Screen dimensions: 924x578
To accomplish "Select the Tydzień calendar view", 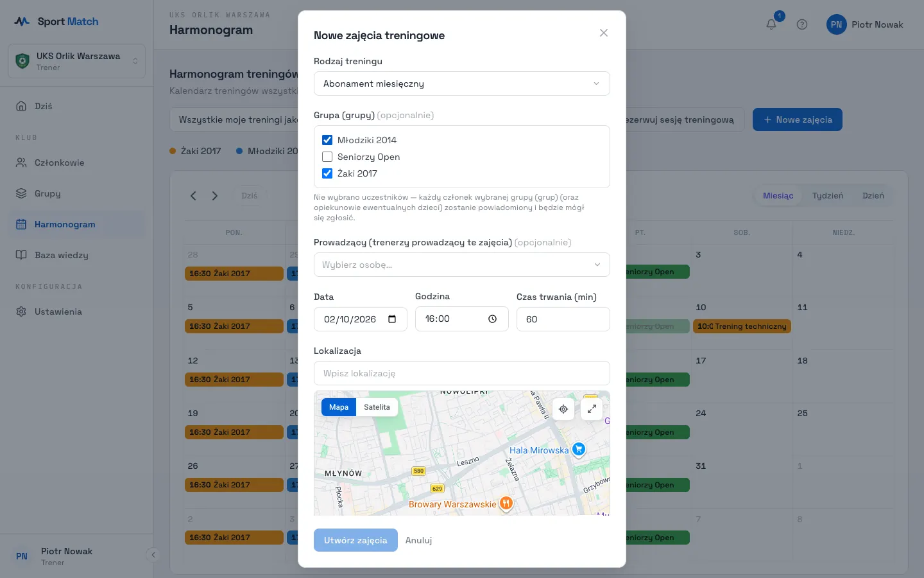I will [x=828, y=196].
